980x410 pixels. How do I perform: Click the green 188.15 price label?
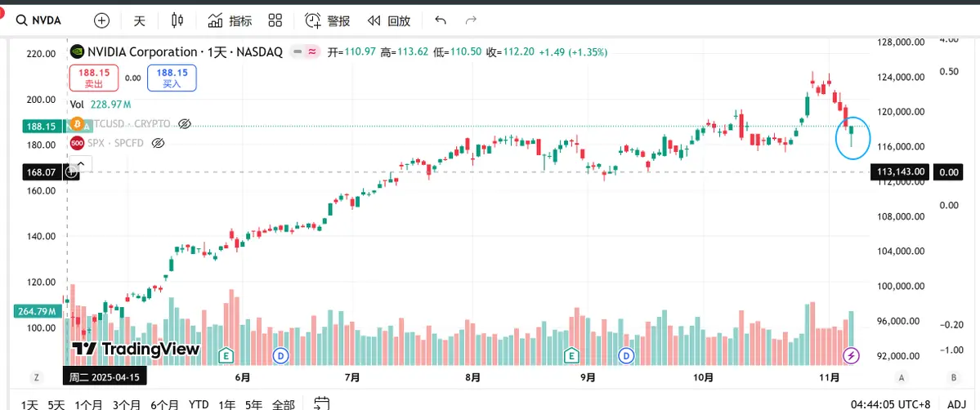pyautogui.click(x=42, y=127)
